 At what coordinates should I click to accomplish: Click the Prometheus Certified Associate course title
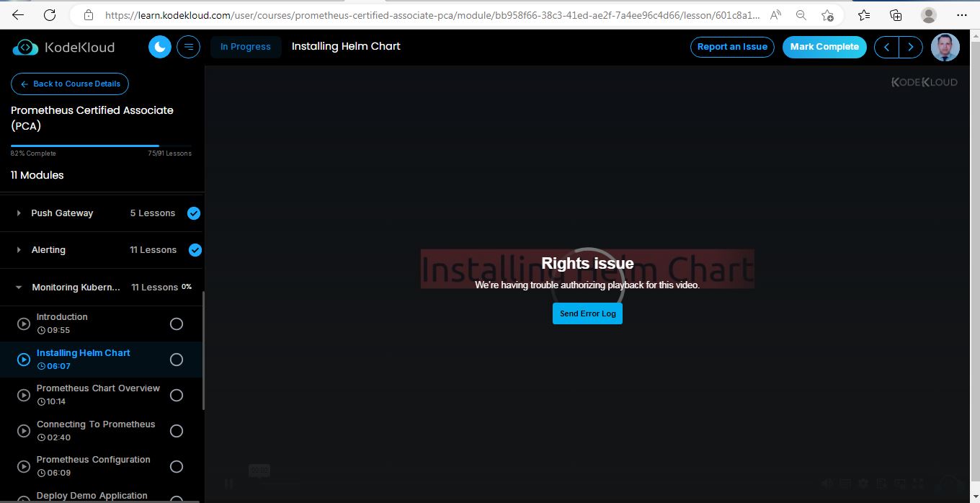(92, 118)
